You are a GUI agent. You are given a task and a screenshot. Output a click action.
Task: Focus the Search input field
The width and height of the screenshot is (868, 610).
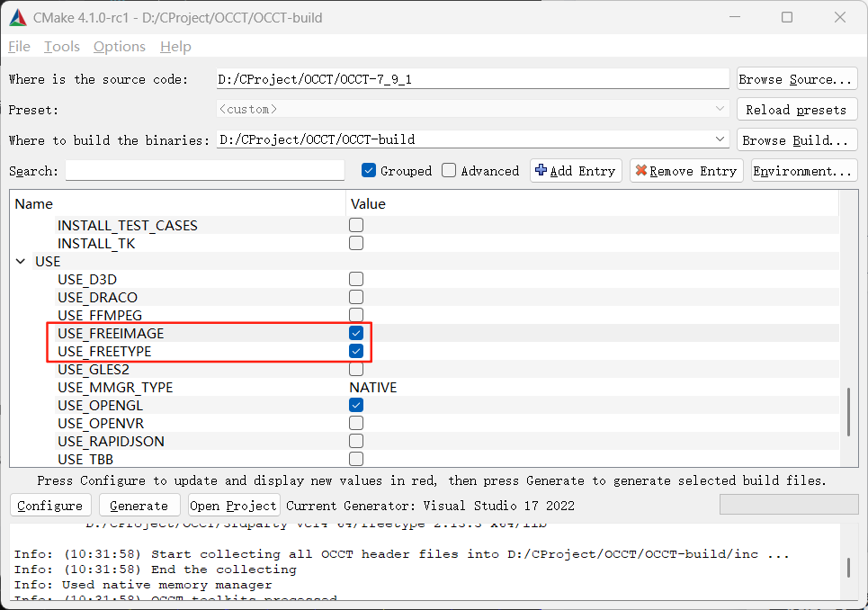[x=205, y=170]
